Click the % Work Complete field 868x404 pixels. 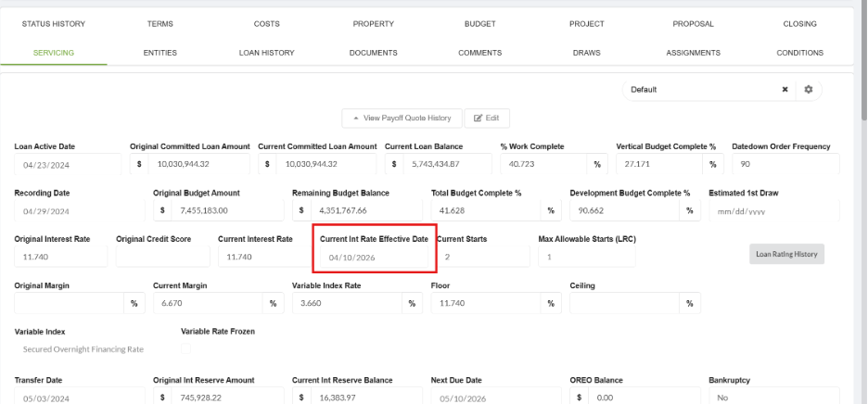(543, 164)
